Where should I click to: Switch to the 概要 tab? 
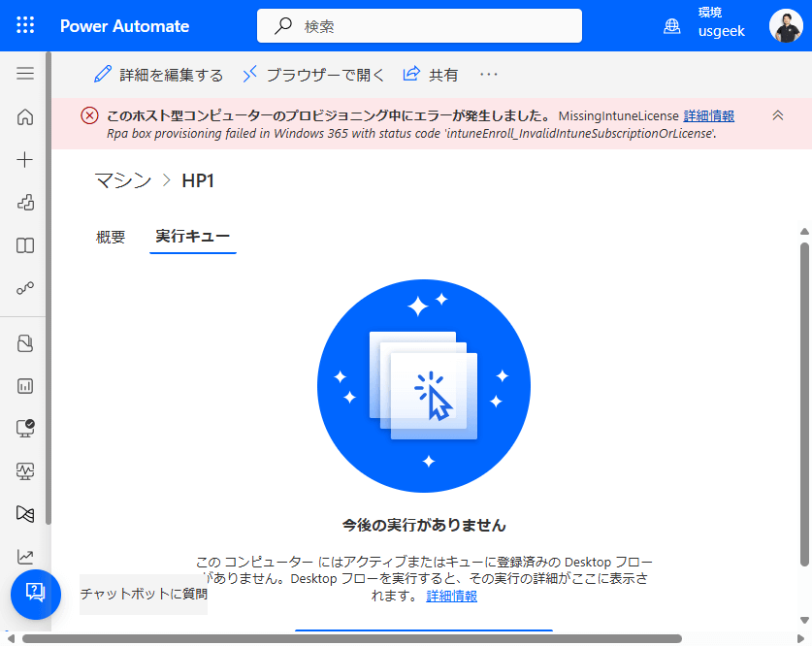111,237
